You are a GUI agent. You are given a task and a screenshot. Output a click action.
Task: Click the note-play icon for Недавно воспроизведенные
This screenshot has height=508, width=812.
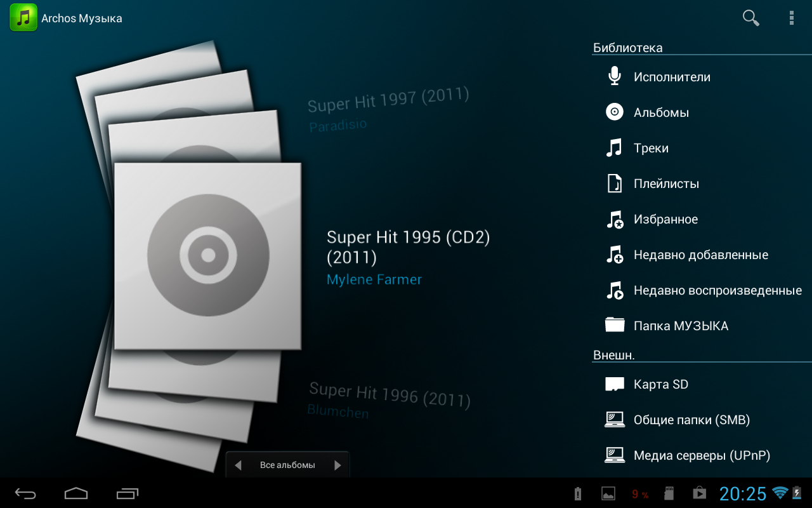coord(615,290)
